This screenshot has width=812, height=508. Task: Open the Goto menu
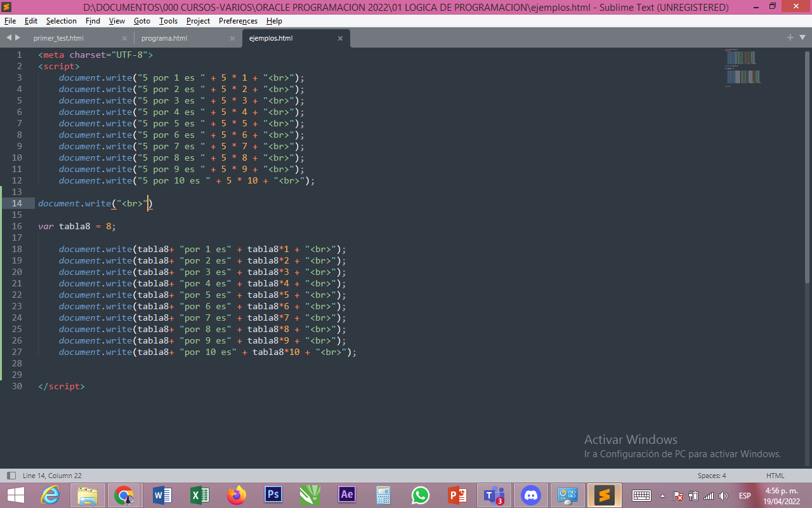142,21
